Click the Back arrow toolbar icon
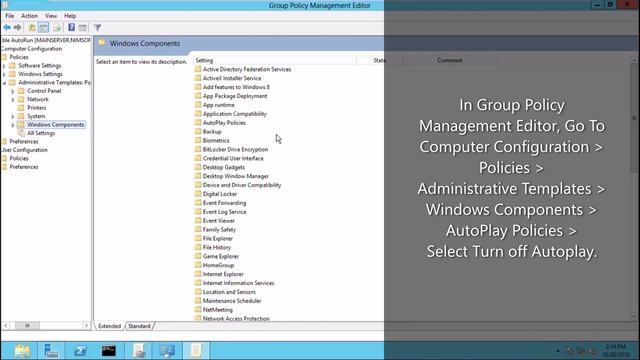Image resolution: width=640 pixels, height=360 pixels. 7,28
